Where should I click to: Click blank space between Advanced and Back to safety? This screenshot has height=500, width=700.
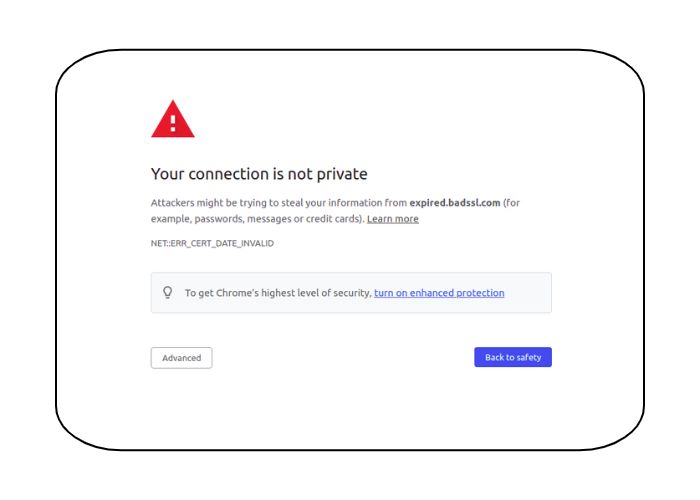[x=343, y=358]
